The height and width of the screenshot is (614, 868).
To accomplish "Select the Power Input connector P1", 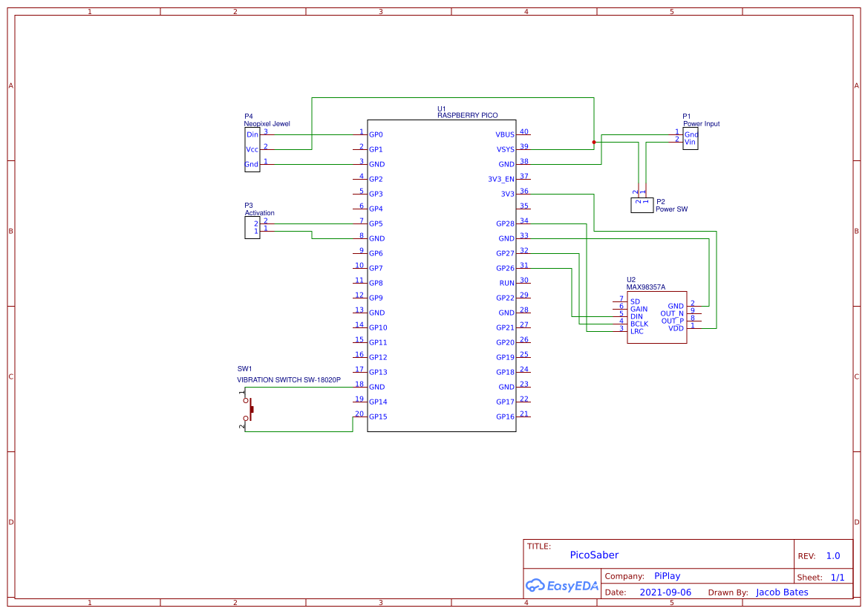I will tap(690, 138).
